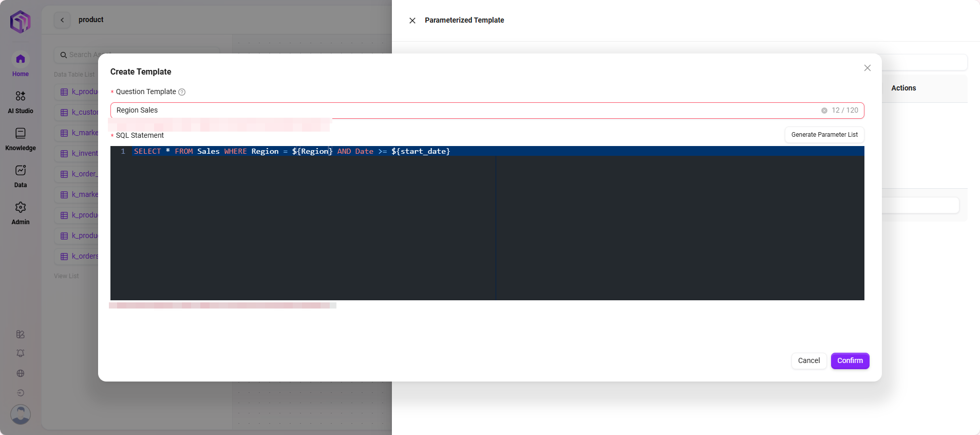The image size is (980, 435).
Task: Click Generate Parameter List button
Action: coord(824,135)
